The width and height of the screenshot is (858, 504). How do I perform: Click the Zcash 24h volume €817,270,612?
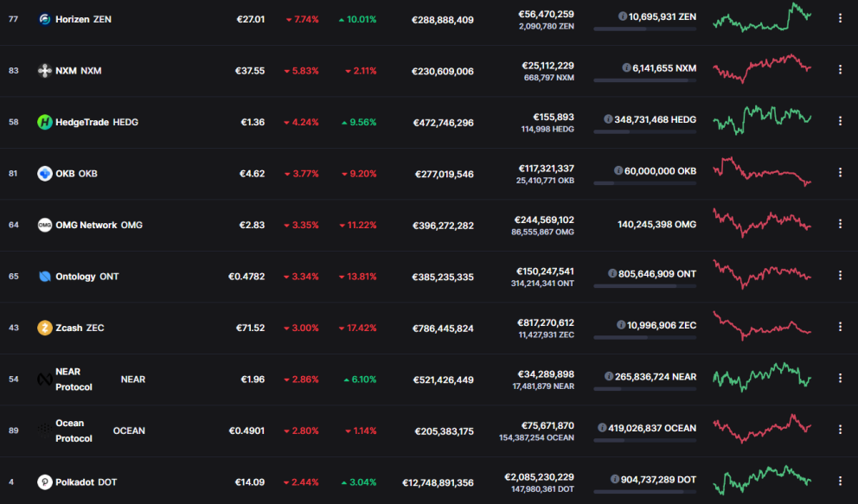coord(546,322)
